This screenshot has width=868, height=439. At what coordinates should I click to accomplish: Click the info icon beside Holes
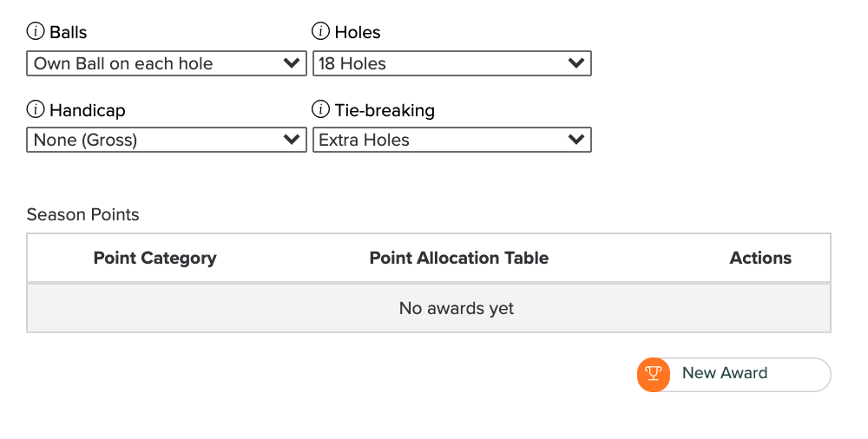point(320,31)
